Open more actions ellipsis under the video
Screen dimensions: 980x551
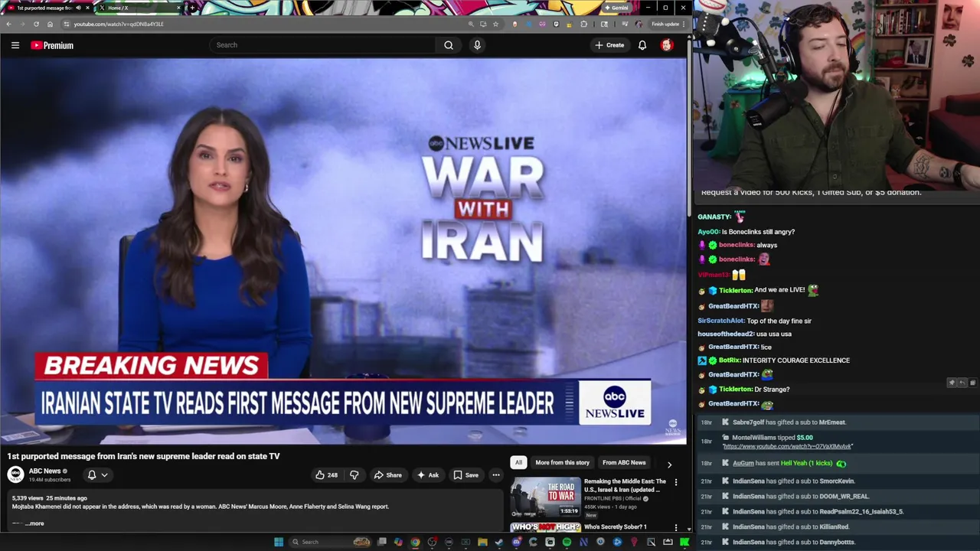496,475
